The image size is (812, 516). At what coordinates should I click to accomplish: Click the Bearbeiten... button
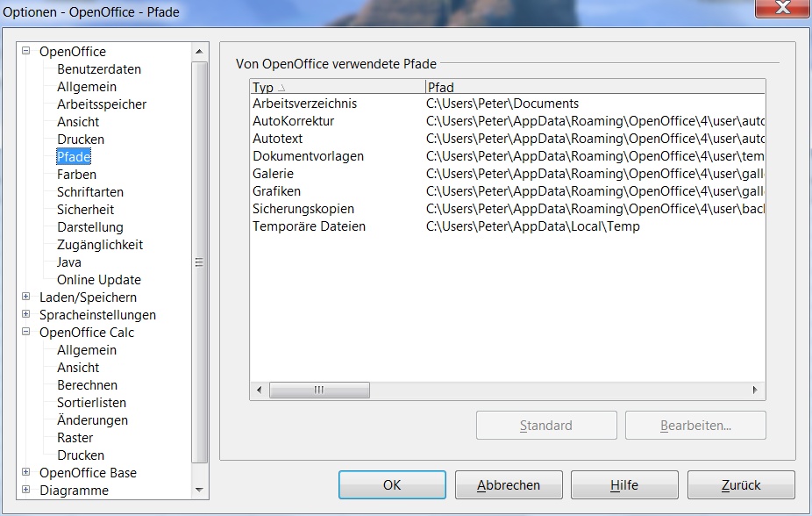(695, 426)
